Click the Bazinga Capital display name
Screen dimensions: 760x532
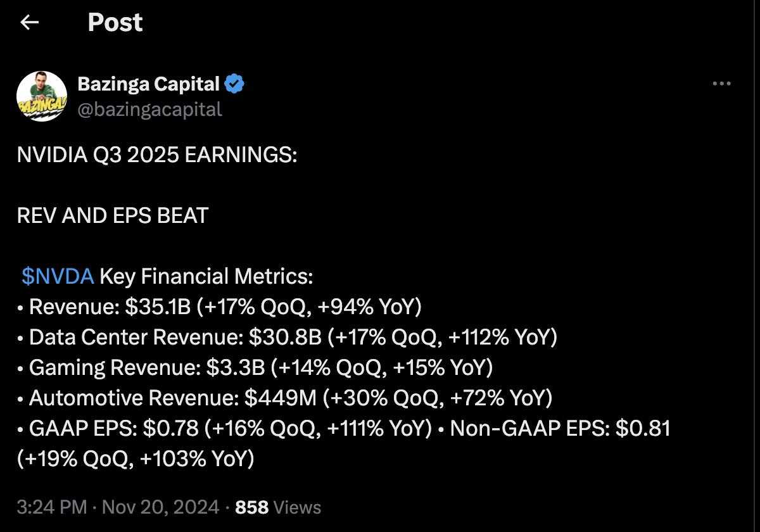(x=148, y=84)
